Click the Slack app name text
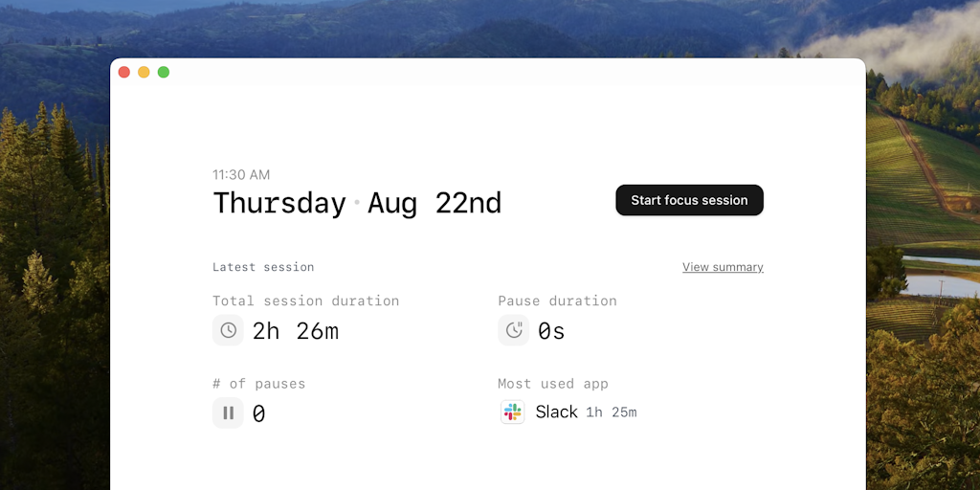980x490 pixels. click(x=556, y=412)
